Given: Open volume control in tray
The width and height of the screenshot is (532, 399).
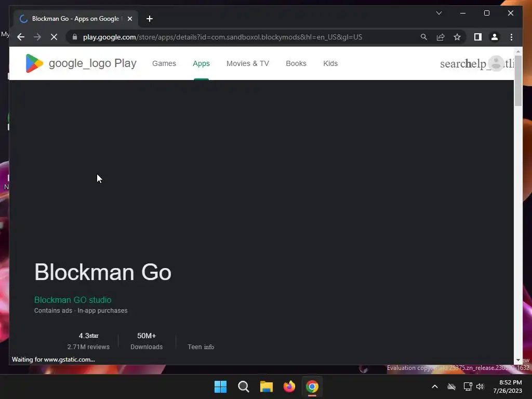Looking at the screenshot, I should [x=480, y=387].
